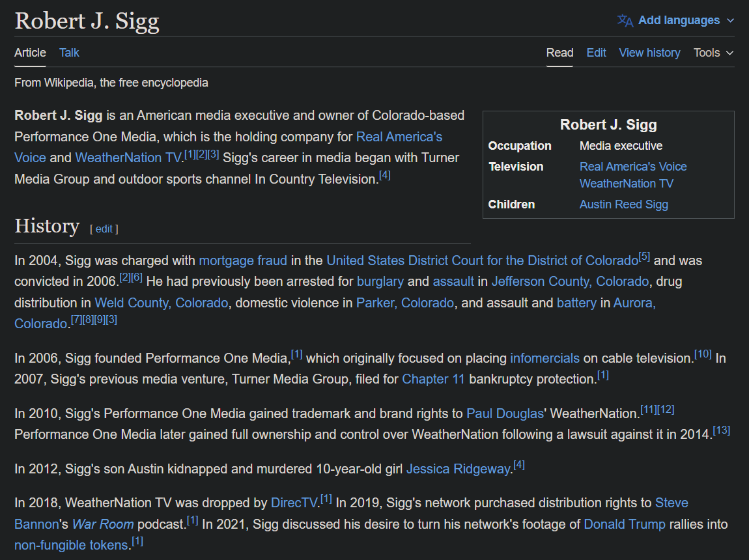Click citation [4] after In Country Television
This screenshot has height=560, width=749.
tap(385, 175)
